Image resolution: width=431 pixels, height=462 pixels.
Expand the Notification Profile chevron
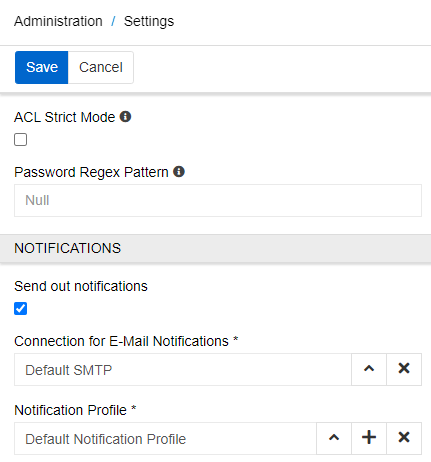(334, 438)
